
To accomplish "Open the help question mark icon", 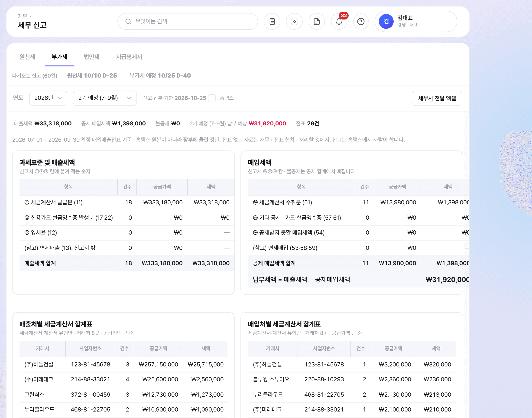I will click(361, 22).
